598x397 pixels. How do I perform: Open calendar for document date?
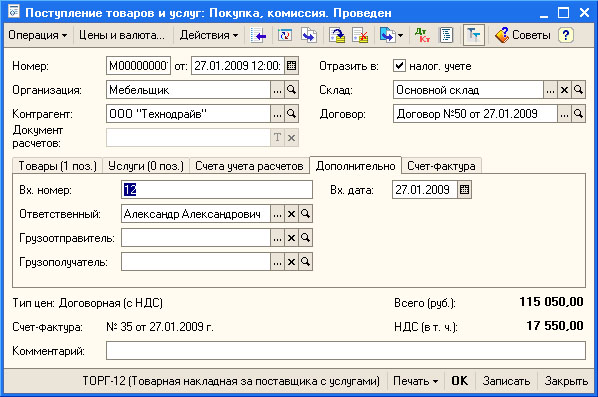[x=291, y=66]
